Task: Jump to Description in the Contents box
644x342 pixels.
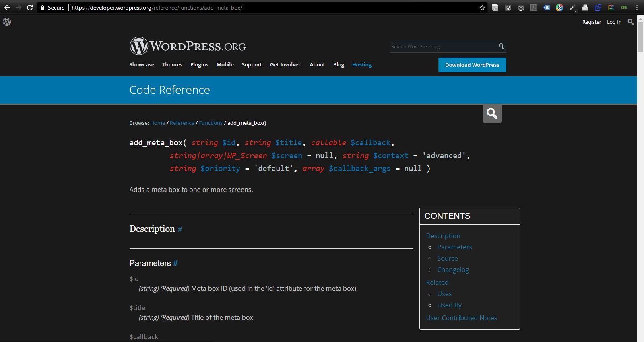Action: [x=443, y=236]
